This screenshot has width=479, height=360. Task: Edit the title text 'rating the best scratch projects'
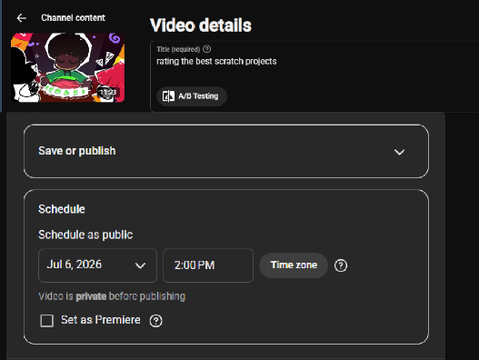tap(216, 61)
